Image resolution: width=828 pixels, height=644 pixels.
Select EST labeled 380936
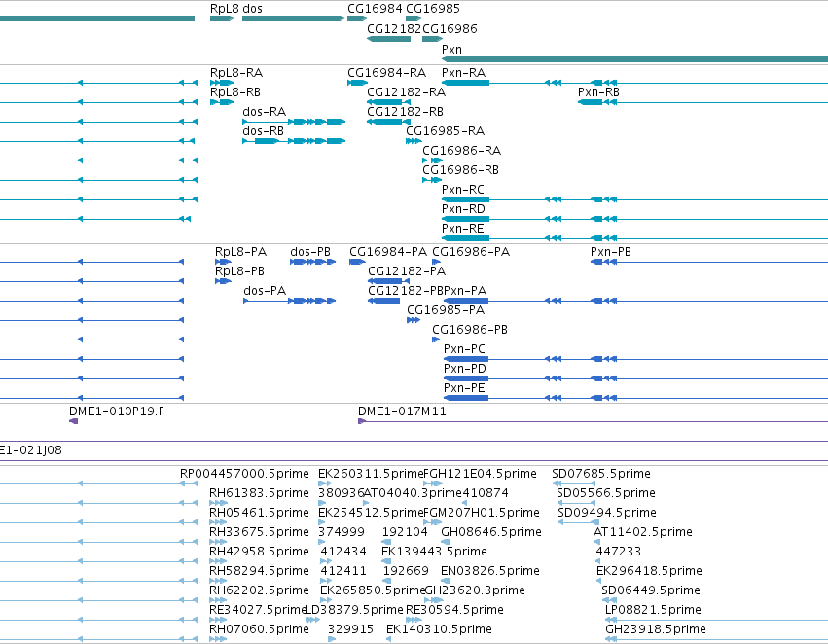click(342, 493)
